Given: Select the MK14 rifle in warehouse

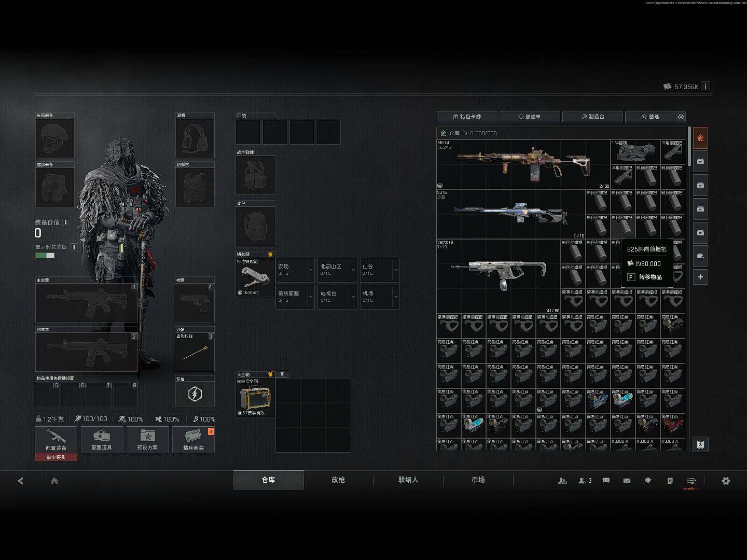Looking at the screenshot, I should click(x=523, y=164).
